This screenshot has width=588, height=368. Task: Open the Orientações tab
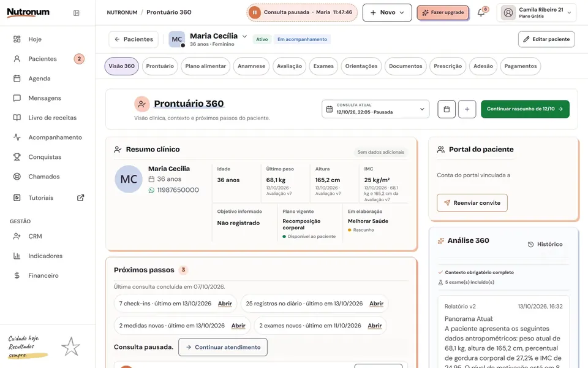click(361, 66)
